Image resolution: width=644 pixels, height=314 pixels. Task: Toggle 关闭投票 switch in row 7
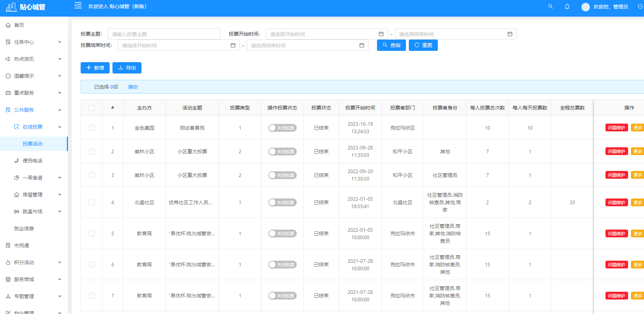[282, 296]
